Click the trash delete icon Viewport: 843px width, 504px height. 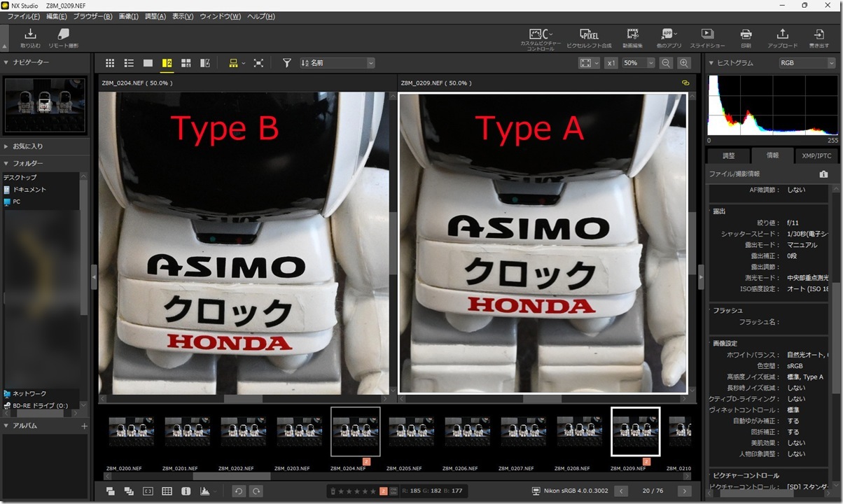click(333, 491)
